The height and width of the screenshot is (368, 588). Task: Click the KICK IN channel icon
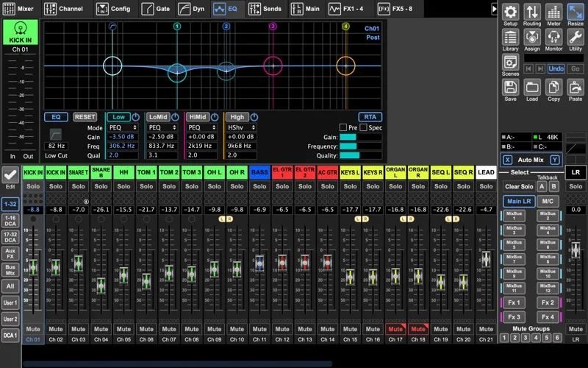[21, 32]
